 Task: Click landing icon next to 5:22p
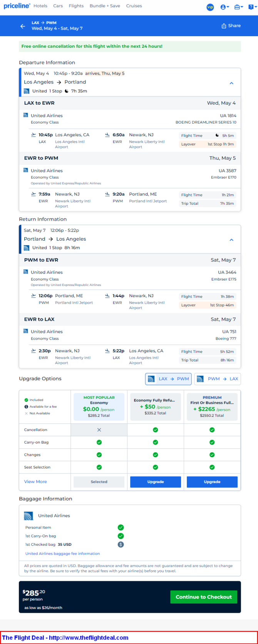pyautogui.click(x=107, y=351)
